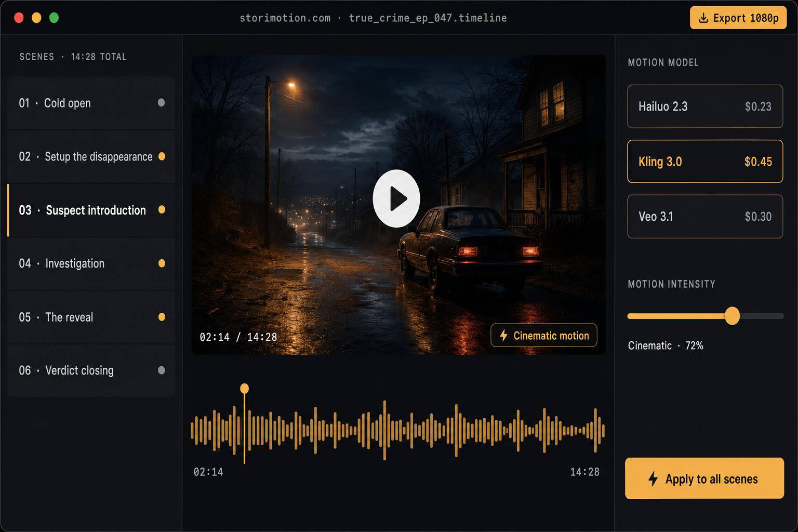Apply settings to all scenes
This screenshot has width=798, height=532.
tap(704, 478)
